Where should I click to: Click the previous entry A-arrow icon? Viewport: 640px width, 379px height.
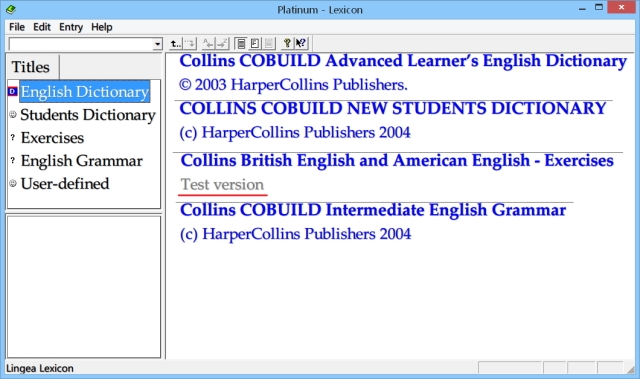(x=208, y=43)
